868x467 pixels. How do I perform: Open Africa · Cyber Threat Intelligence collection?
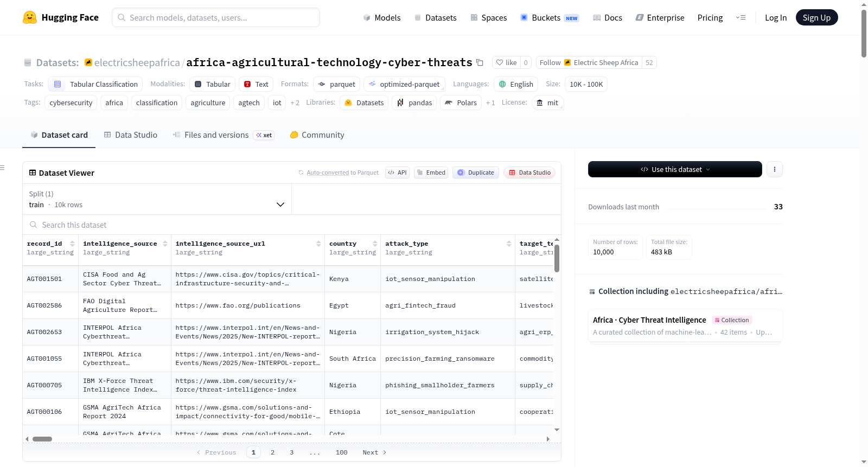685,325
